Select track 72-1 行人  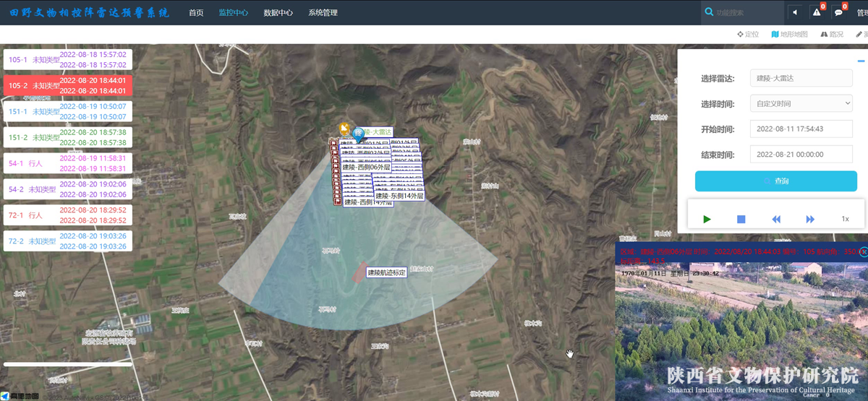coord(67,215)
